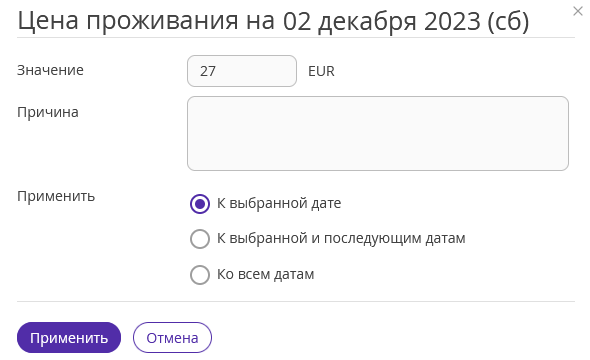Click the 'Ко всем датам' label text
The height and width of the screenshot is (360, 590).
click(x=265, y=274)
